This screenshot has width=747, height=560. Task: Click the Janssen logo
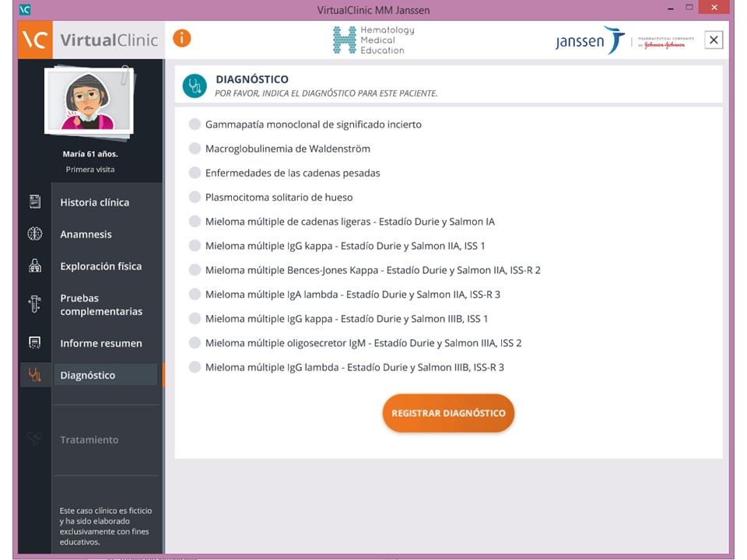click(x=590, y=40)
